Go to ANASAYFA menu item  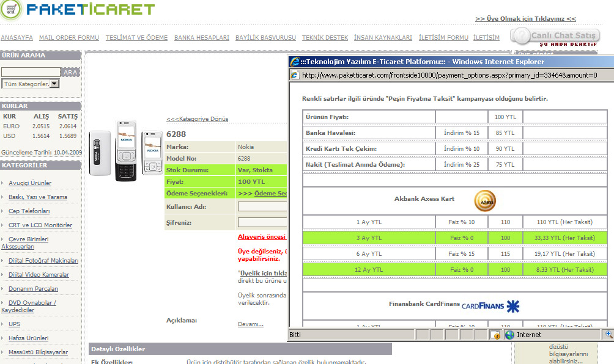(x=17, y=37)
